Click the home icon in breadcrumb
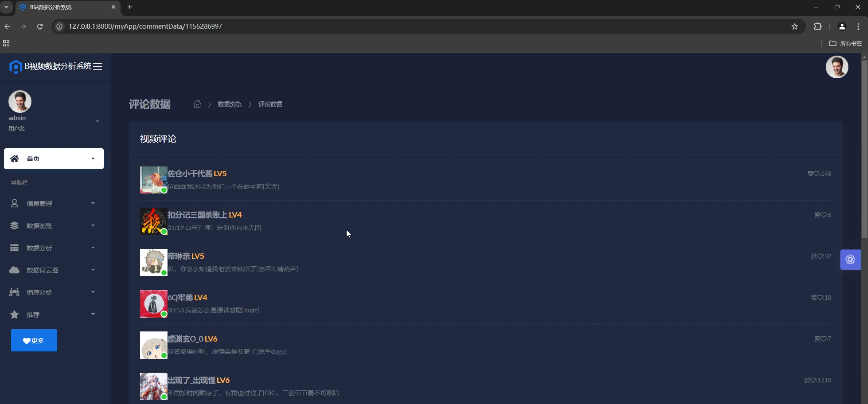This screenshot has height=404, width=868. tap(197, 104)
